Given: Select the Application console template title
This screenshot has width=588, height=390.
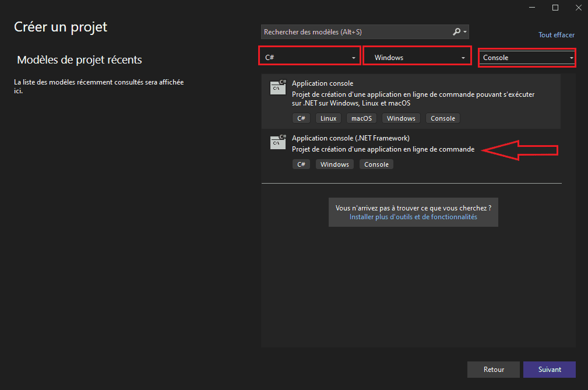Looking at the screenshot, I should pyautogui.click(x=322, y=83).
